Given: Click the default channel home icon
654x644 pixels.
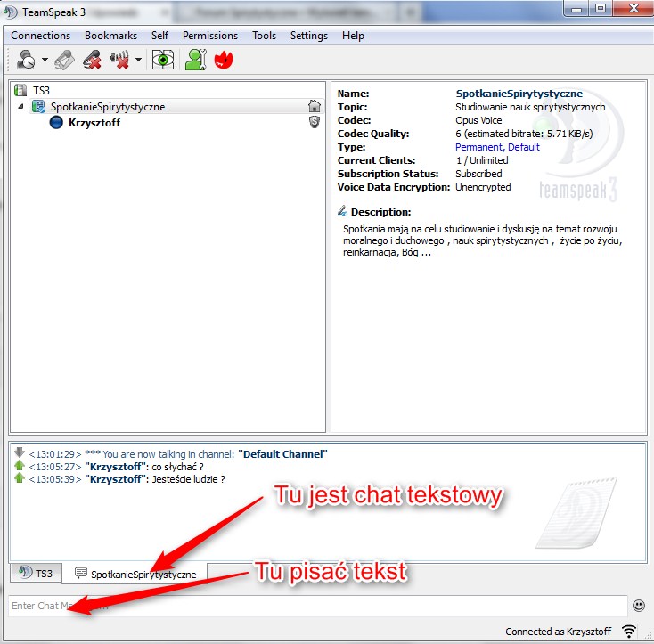Looking at the screenshot, I should [315, 106].
